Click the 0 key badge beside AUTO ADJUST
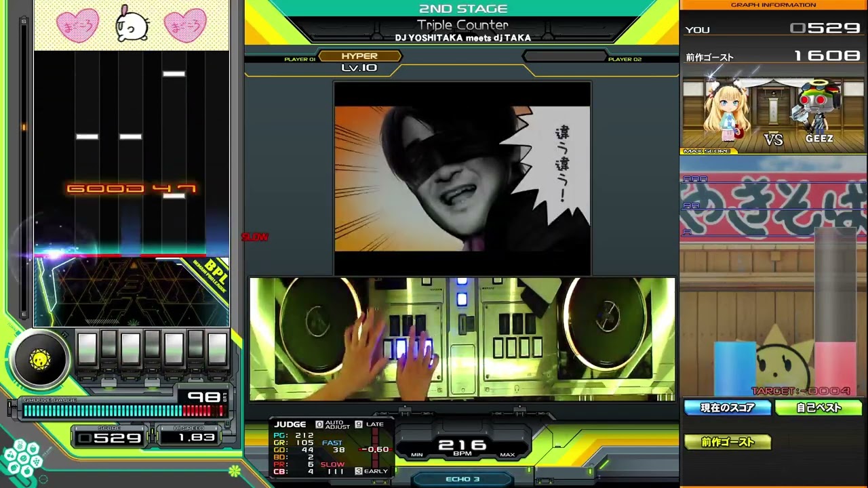Image resolution: width=868 pixels, height=488 pixels. pyautogui.click(x=319, y=424)
